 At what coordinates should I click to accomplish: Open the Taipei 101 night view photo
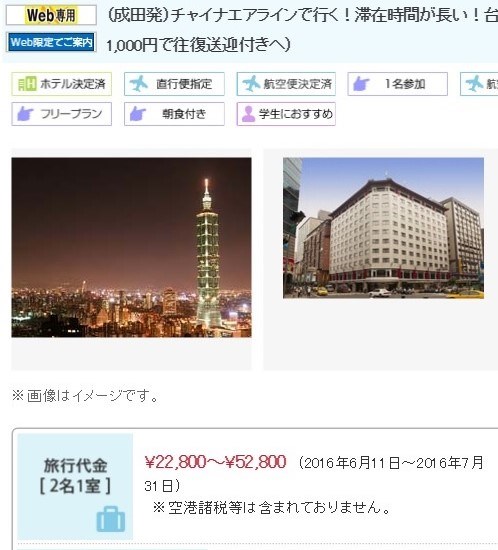click(131, 248)
